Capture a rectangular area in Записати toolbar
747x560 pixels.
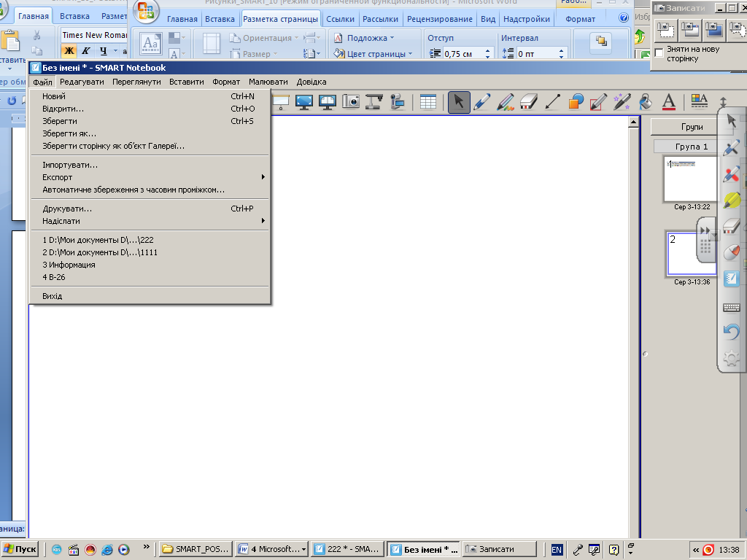[x=665, y=29]
